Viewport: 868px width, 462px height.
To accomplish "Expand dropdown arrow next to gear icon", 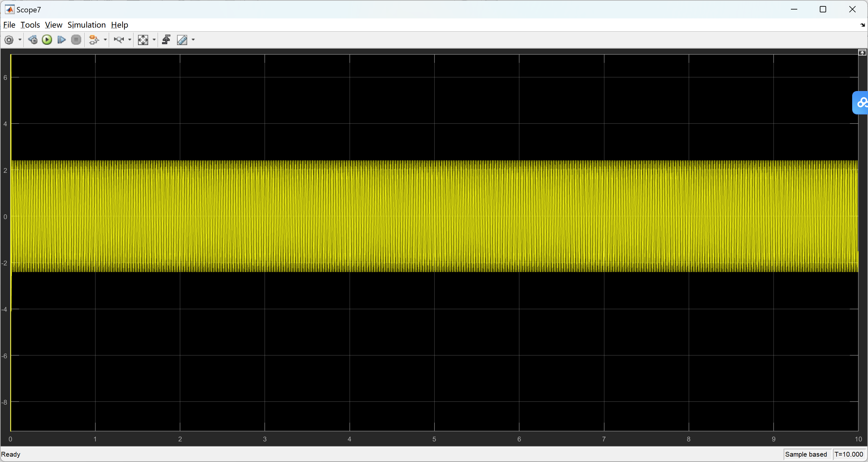I will [20, 40].
